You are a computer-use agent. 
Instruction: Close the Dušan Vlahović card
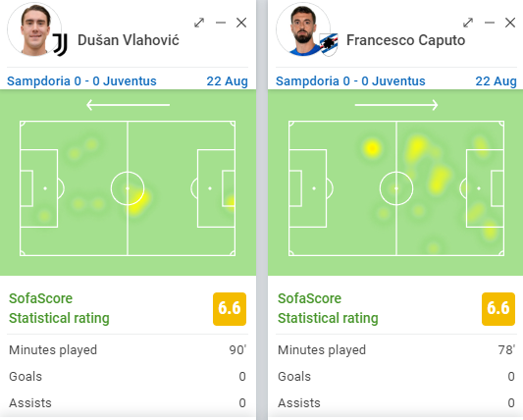241,23
